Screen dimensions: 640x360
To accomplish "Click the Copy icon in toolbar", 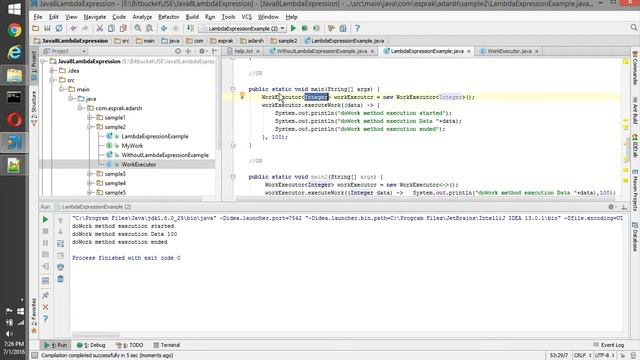I will [111, 29].
